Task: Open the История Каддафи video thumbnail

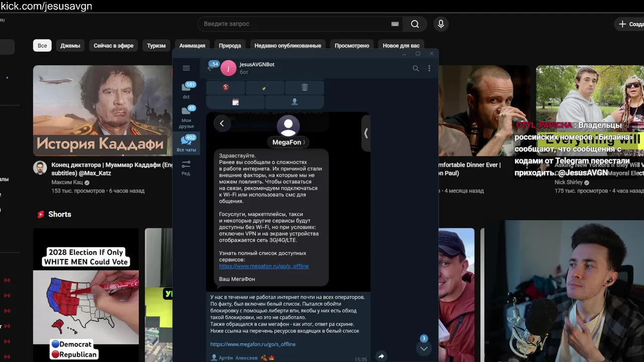Action: (x=103, y=111)
